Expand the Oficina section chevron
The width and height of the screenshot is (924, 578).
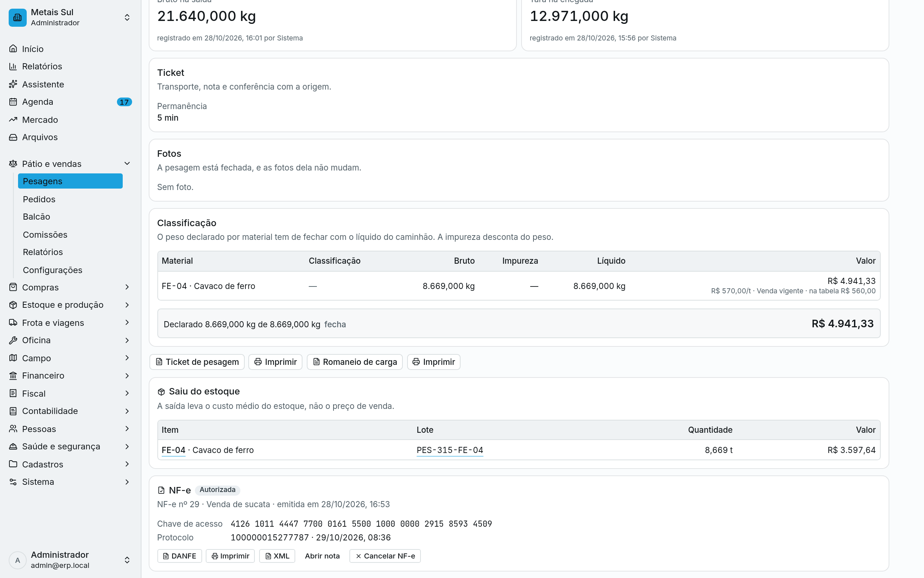pyautogui.click(x=127, y=340)
